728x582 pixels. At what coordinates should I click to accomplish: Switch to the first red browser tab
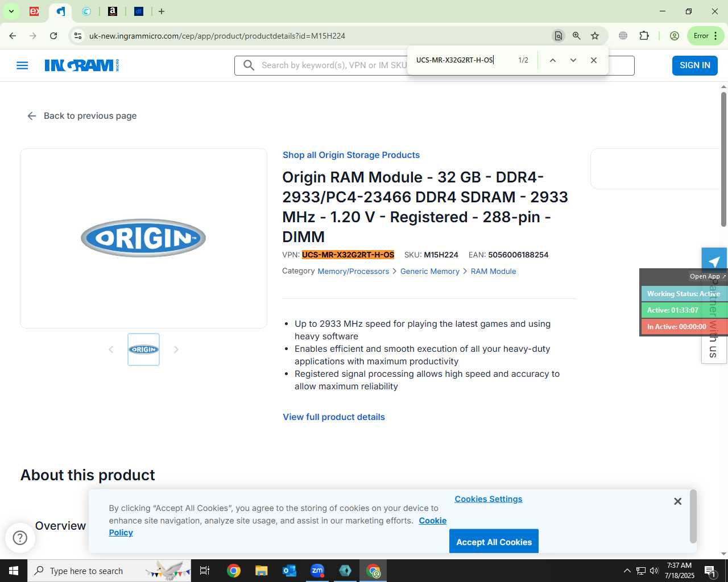coord(34,11)
